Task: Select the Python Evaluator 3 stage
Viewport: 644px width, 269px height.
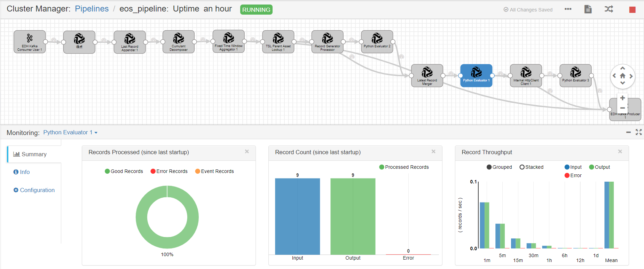Action: 576,76
